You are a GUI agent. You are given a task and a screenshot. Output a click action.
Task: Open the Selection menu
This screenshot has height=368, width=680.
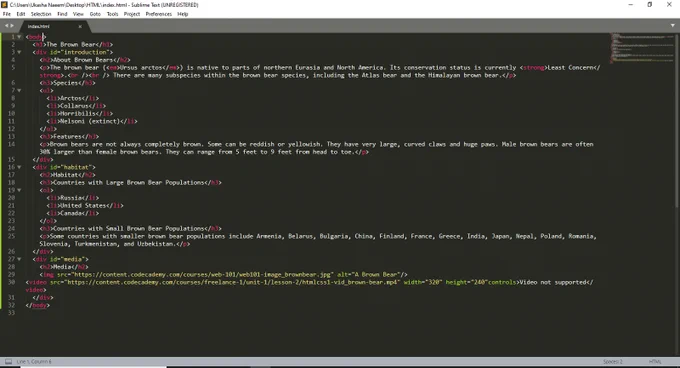pos(41,14)
